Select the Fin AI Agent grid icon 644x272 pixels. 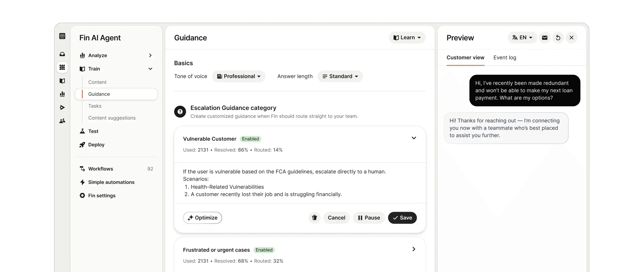(x=62, y=67)
